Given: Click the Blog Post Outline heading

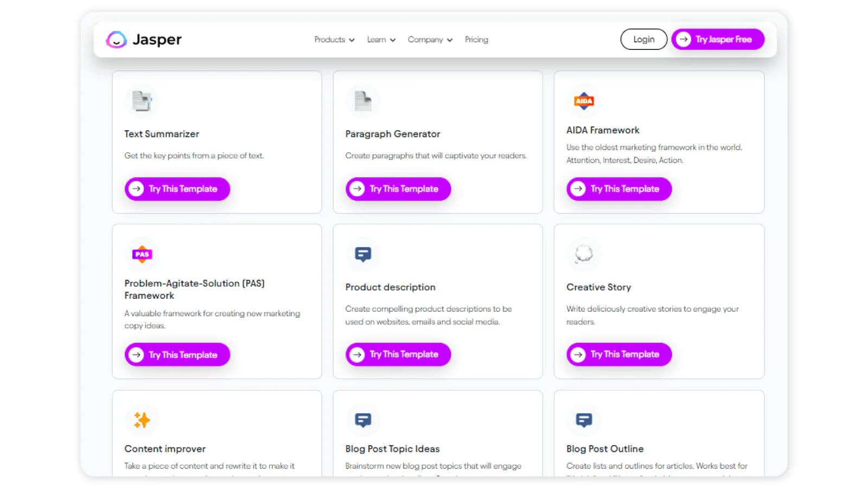Looking at the screenshot, I should [605, 449].
